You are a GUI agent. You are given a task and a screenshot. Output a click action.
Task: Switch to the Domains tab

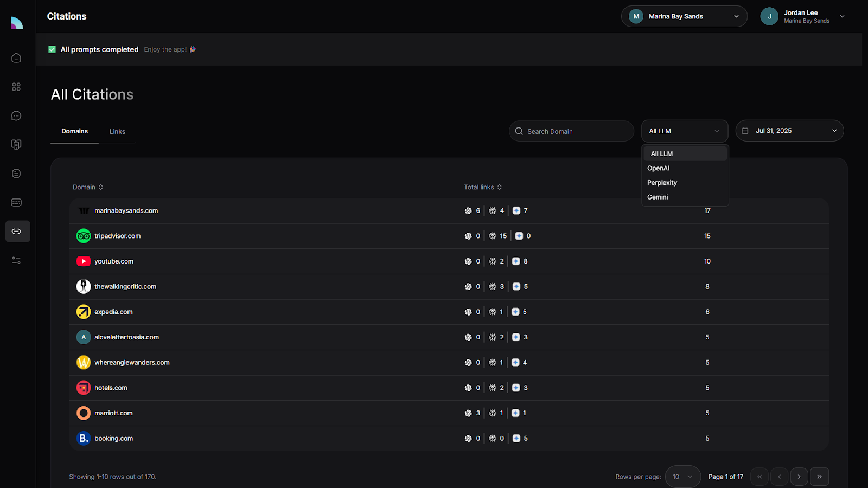coord(74,131)
